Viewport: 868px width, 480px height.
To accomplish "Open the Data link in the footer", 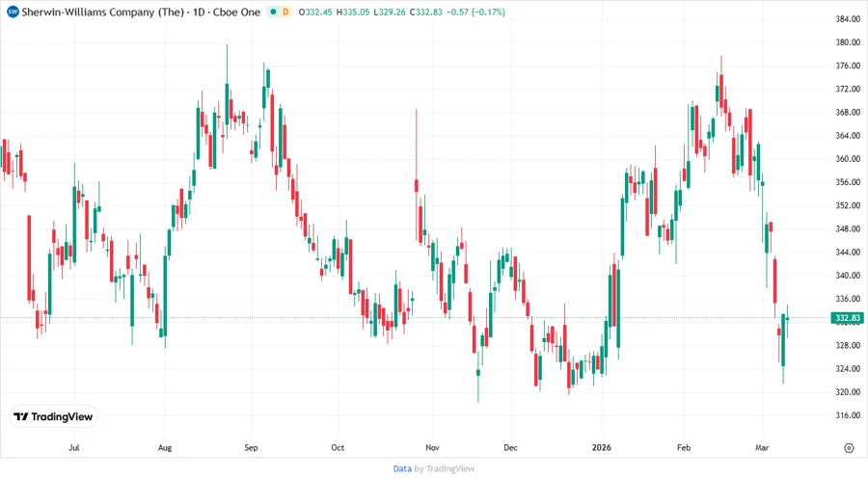I will click(402, 469).
